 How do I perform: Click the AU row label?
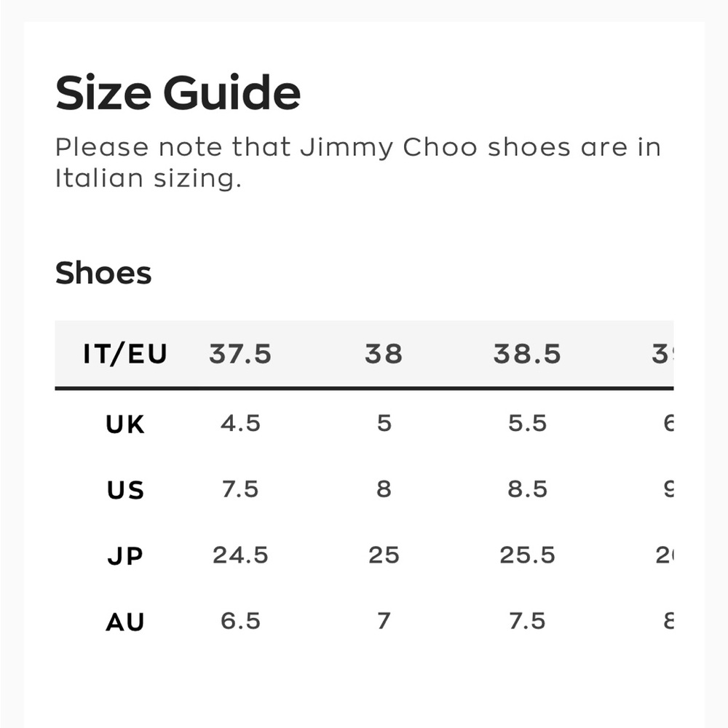click(125, 622)
